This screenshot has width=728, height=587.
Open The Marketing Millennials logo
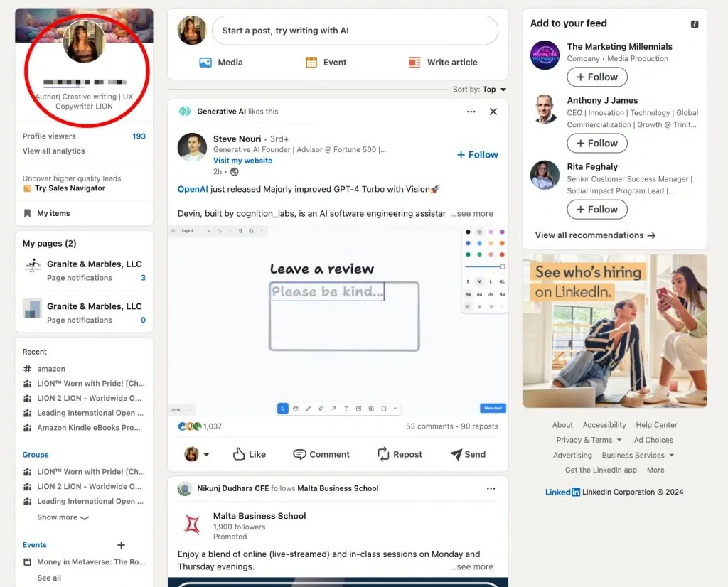tap(545, 55)
